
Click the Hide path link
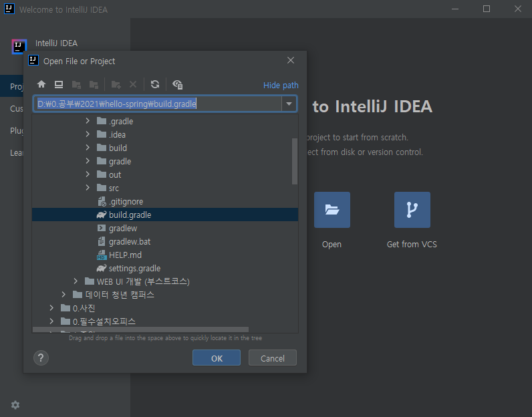281,85
